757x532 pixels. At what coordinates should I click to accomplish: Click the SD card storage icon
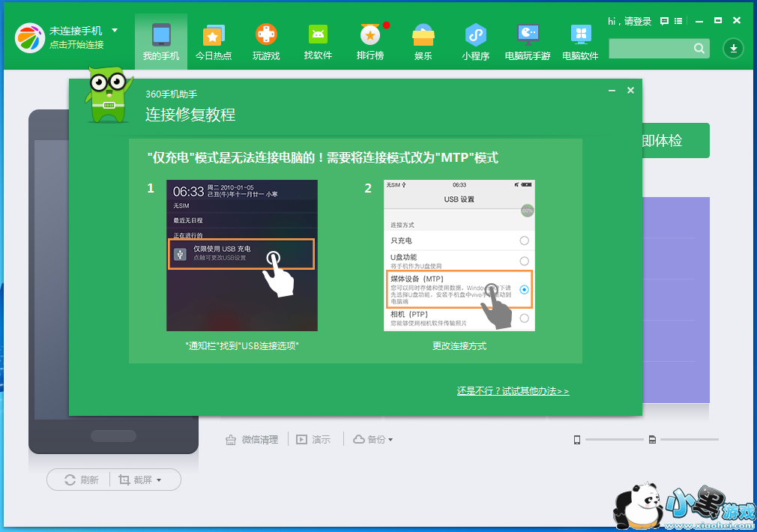pyautogui.click(x=652, y=440)
